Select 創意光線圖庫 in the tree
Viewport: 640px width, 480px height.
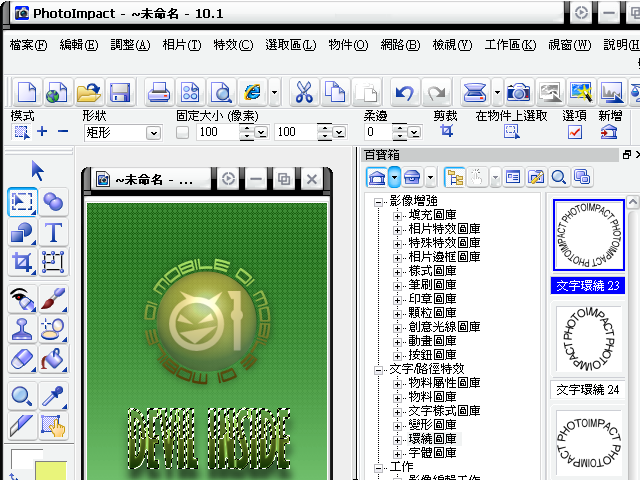[444, 327]
